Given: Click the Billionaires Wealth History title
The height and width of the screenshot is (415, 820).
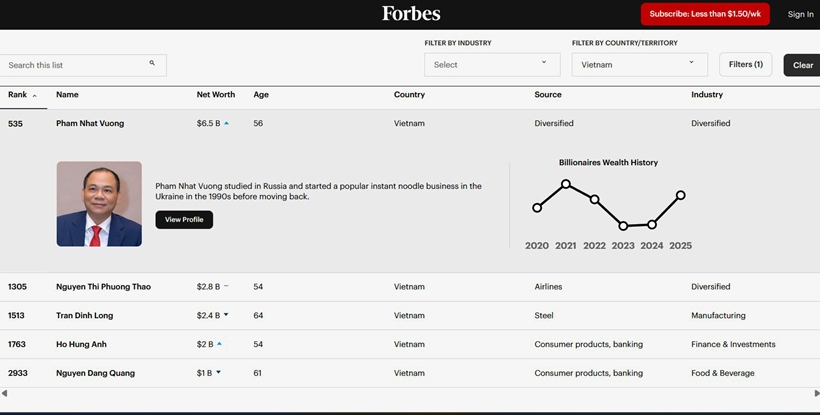Looking at the screenshot, I should 608,163.
